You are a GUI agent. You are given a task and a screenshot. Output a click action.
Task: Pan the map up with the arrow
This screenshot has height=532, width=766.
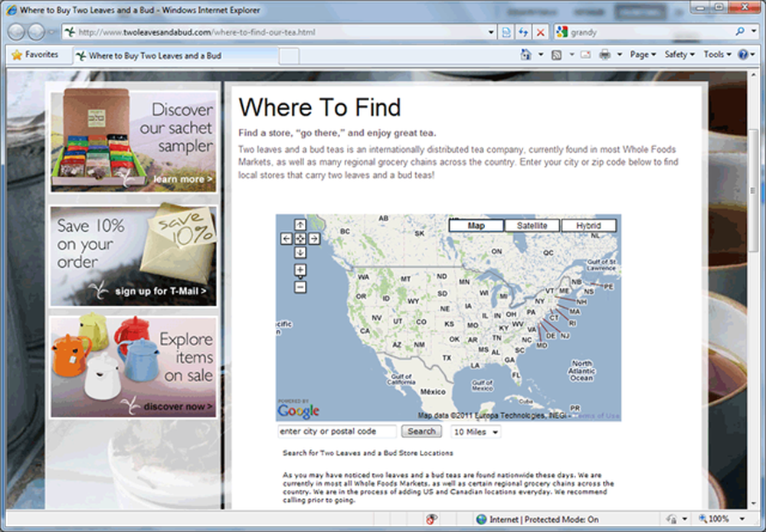[300, 224]
